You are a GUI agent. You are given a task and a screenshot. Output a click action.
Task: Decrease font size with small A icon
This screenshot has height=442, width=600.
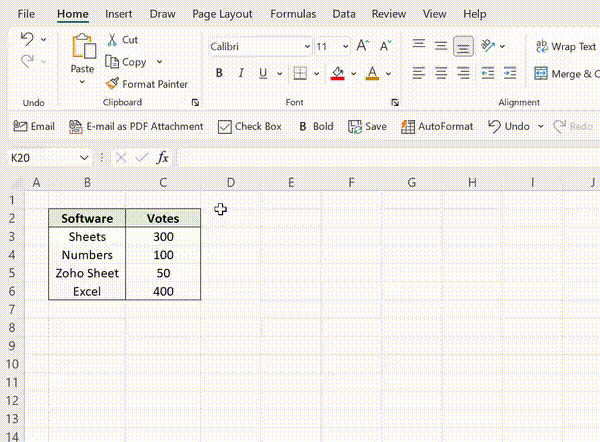(x=385, y=46)
